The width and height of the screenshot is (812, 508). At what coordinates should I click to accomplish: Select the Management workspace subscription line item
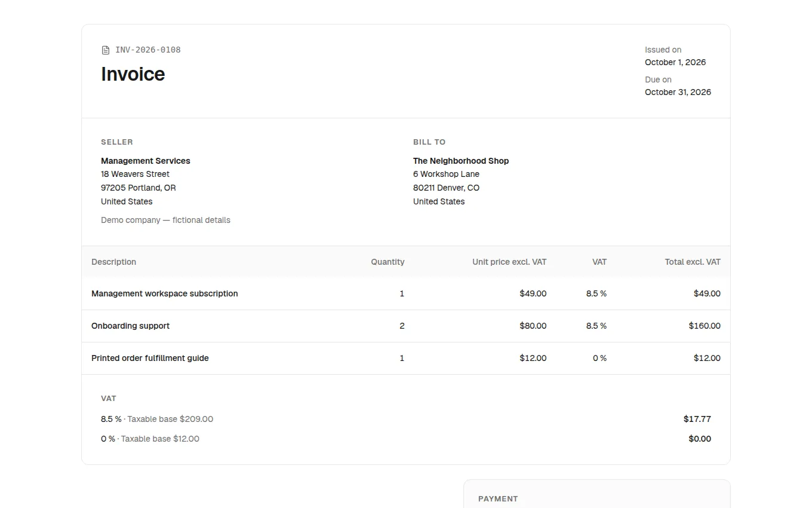click(165, 293)
